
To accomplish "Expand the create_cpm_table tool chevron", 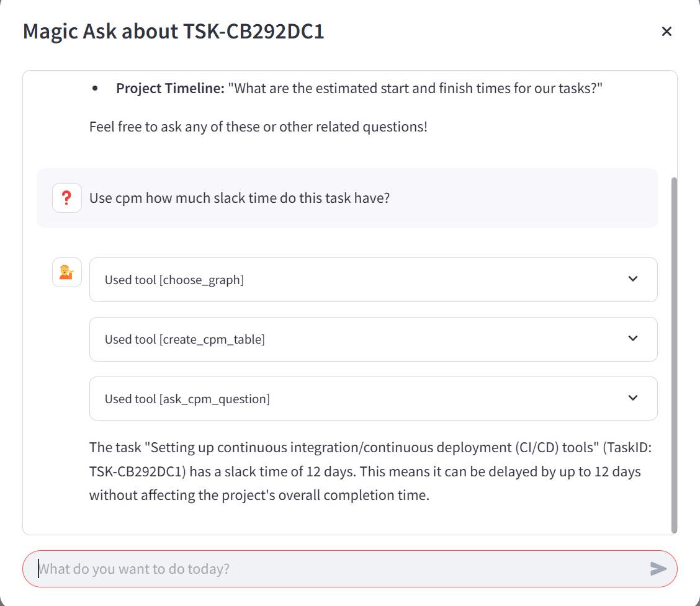I will (x=633, y=339).
